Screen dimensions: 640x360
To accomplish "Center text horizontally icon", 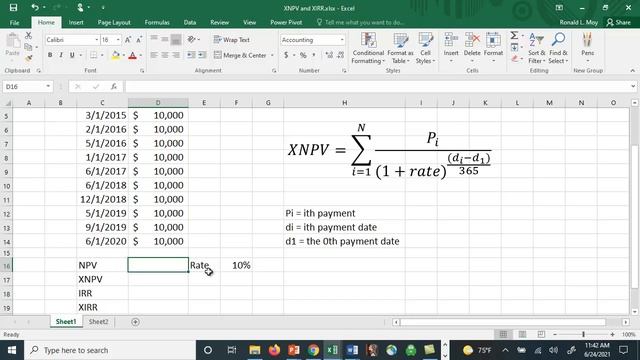I will tap(165, 55).
